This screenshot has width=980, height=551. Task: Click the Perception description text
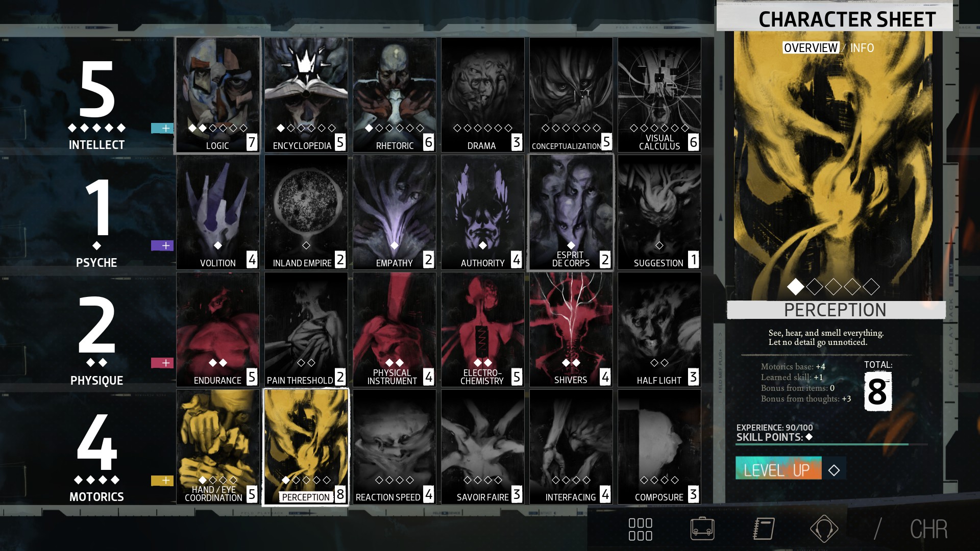pyautogui.click(x=826, y=337)
